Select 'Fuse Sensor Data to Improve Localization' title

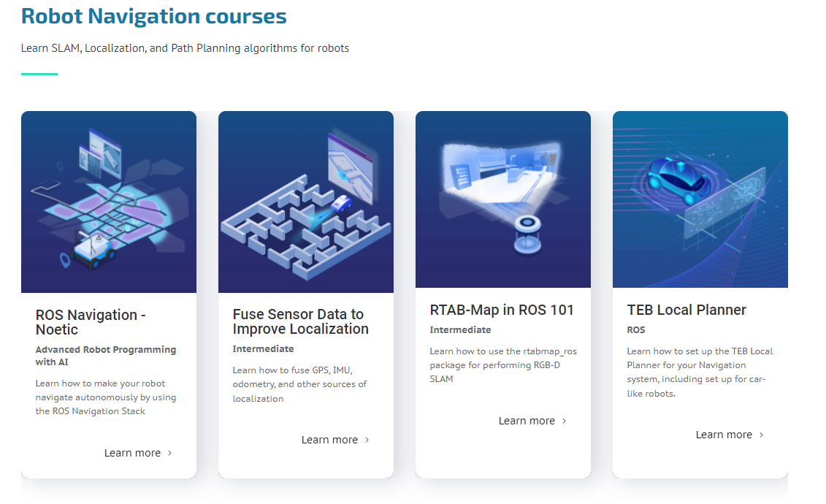(x=301, y=321)
